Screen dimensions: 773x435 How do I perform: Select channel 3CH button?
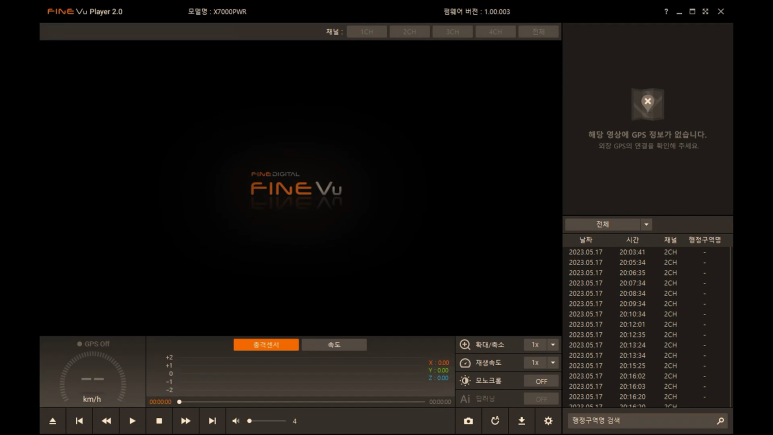[453, 32]
